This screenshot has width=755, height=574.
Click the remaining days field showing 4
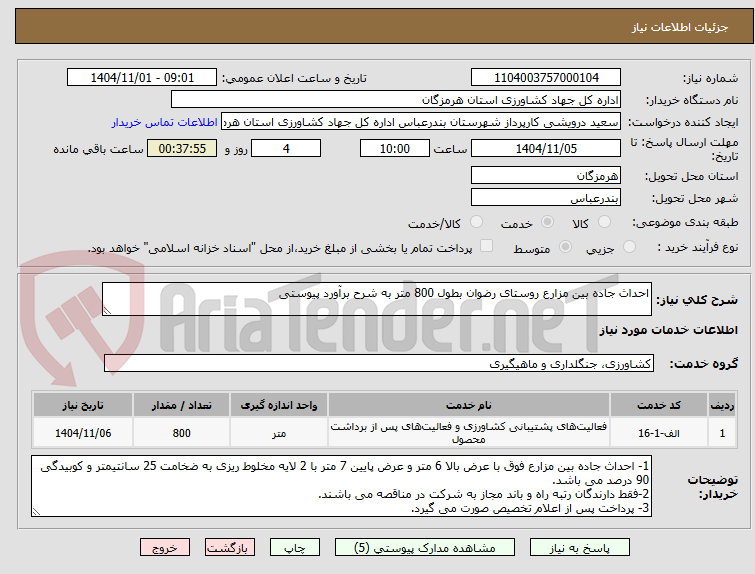coord(286,148)
